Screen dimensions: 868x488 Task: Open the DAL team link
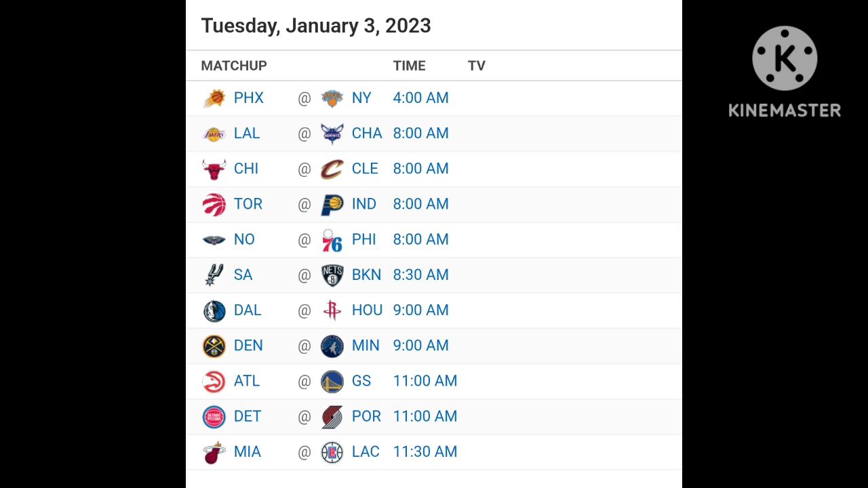coord(248,310)
